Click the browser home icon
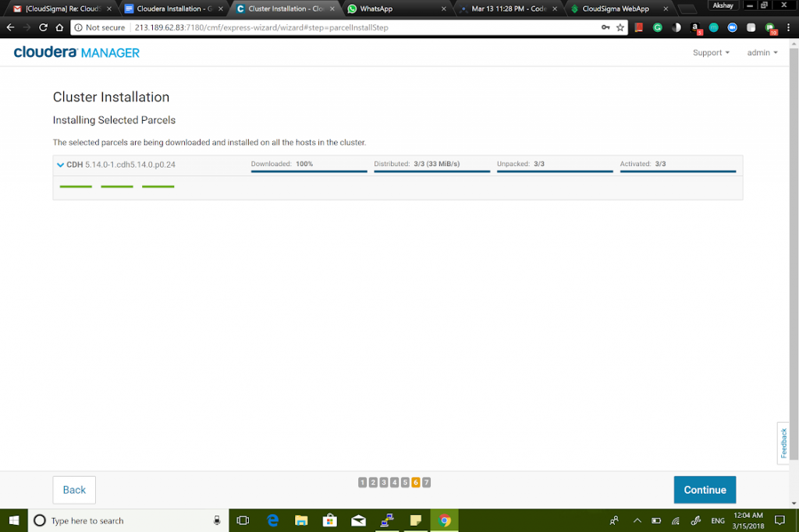 (59, 27)
